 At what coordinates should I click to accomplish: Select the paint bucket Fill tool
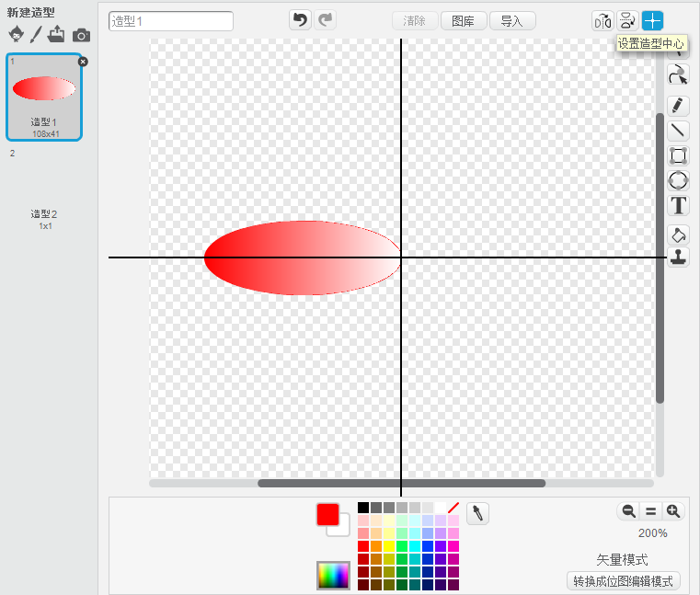coord(678,235)
